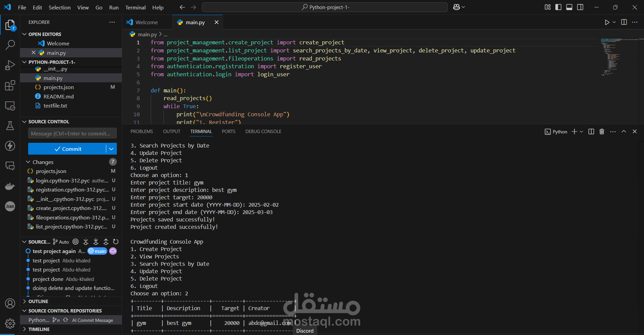Create a new terminal with the plus icon
This screenshot has height=335, width=644.
575,131
